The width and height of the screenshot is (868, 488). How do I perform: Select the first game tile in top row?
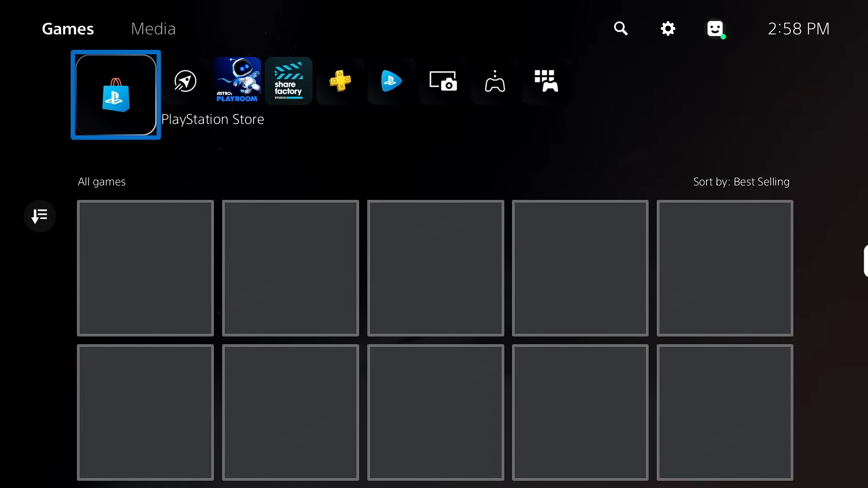pos(145,268)
